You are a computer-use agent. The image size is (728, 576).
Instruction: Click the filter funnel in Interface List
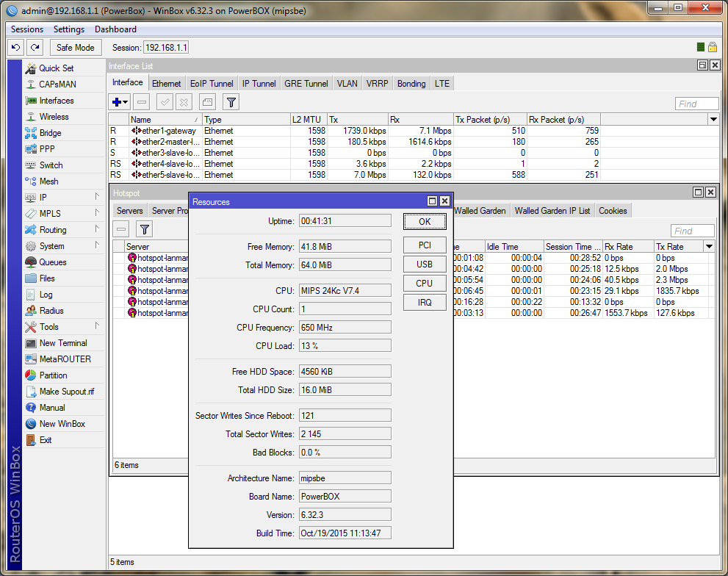pyautogui.click(x=231, y=102)
